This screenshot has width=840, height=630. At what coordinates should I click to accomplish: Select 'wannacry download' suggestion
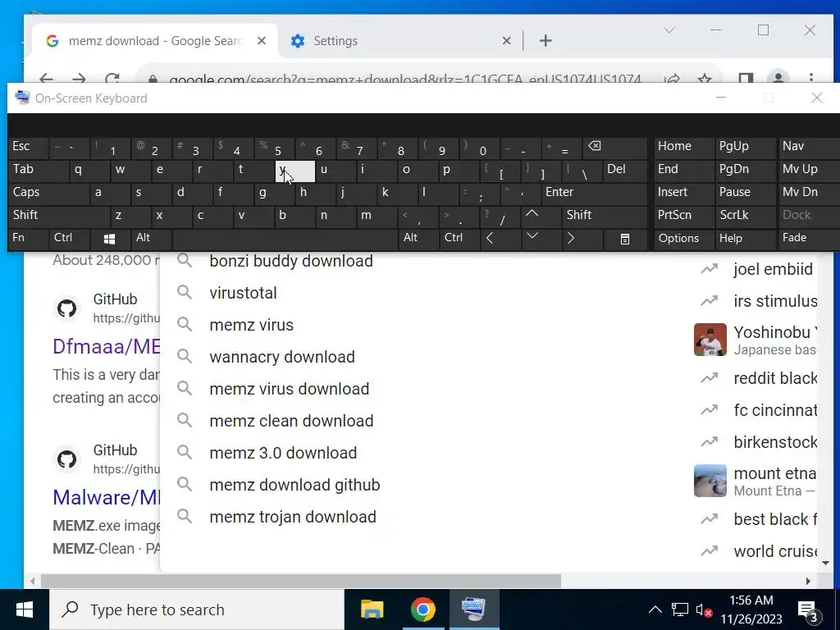(282, 357)
